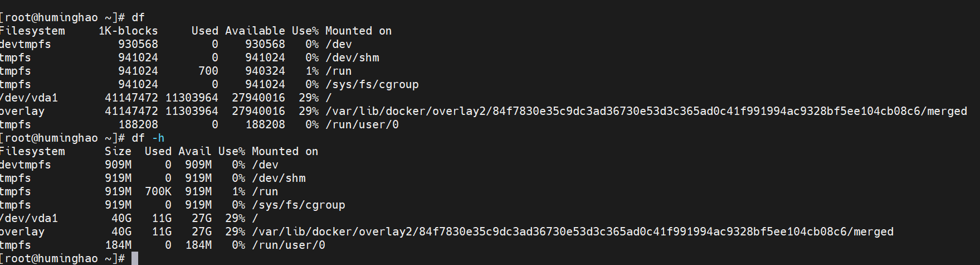The height and width of the screenshot is (265, 980).
Task: Click the 'df -h' command text
Action: [x=148, y=138]
